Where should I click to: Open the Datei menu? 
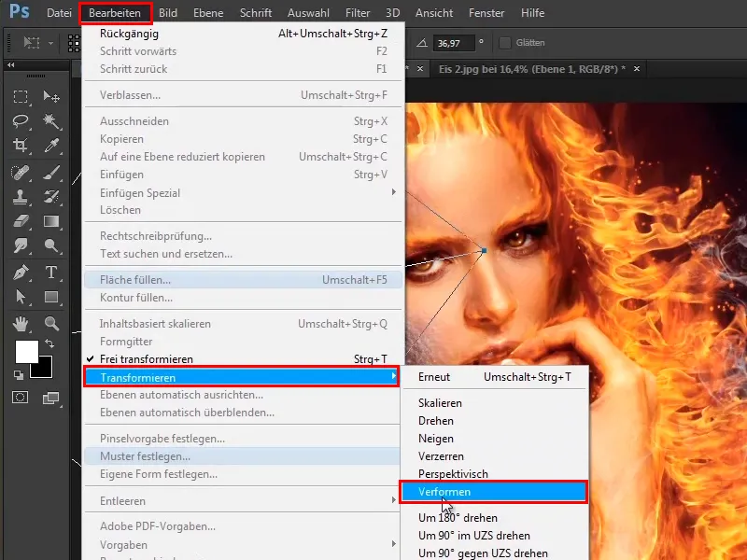[59, 13]
